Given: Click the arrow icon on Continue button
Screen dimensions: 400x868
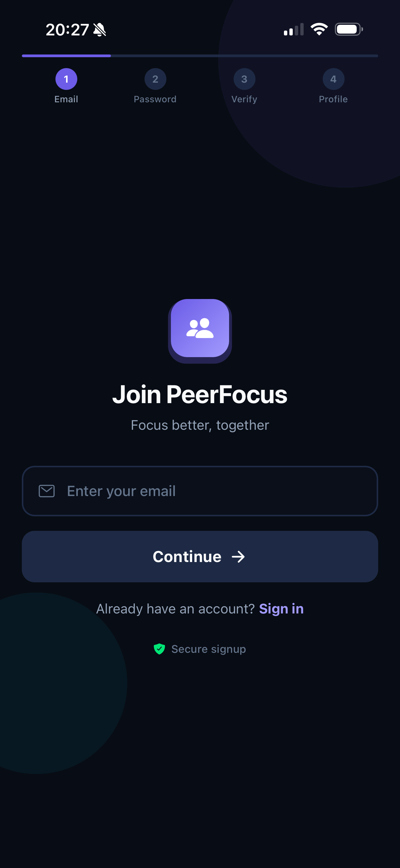Looking at the screenshot, I should pyautogui.click(x=238, y=557).
